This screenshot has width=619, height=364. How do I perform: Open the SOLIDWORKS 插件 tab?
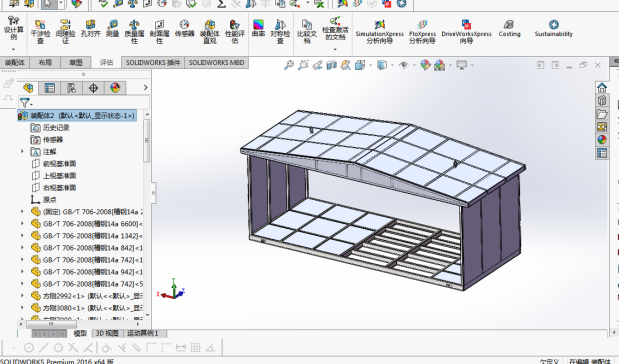coord(153,62)
